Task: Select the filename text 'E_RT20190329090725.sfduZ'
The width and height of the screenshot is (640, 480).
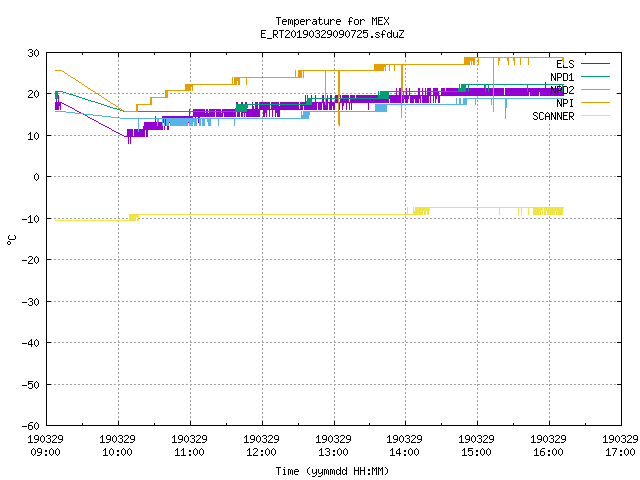Action: coord(332,34)
